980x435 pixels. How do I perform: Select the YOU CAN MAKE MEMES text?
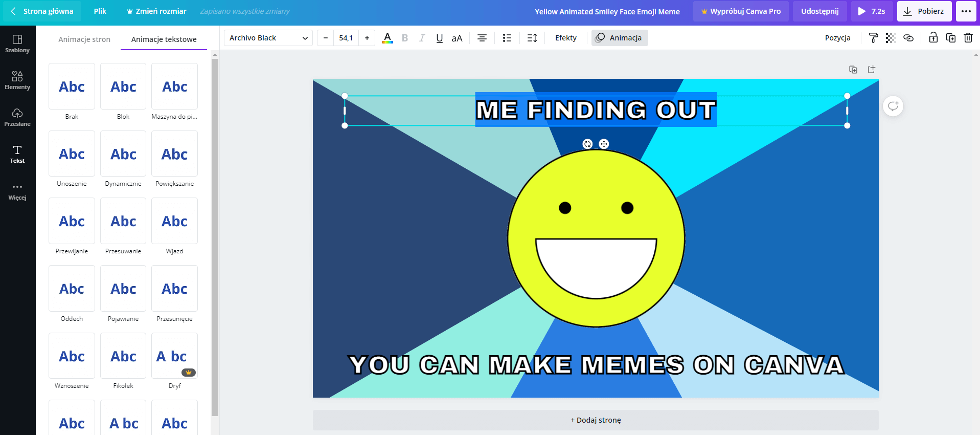tap(596, 365)
